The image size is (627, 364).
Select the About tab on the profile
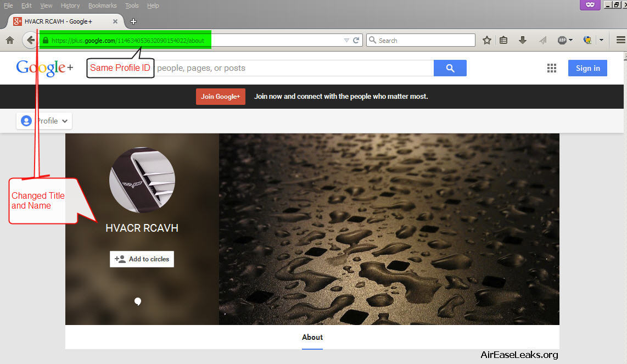click(312, 337)
